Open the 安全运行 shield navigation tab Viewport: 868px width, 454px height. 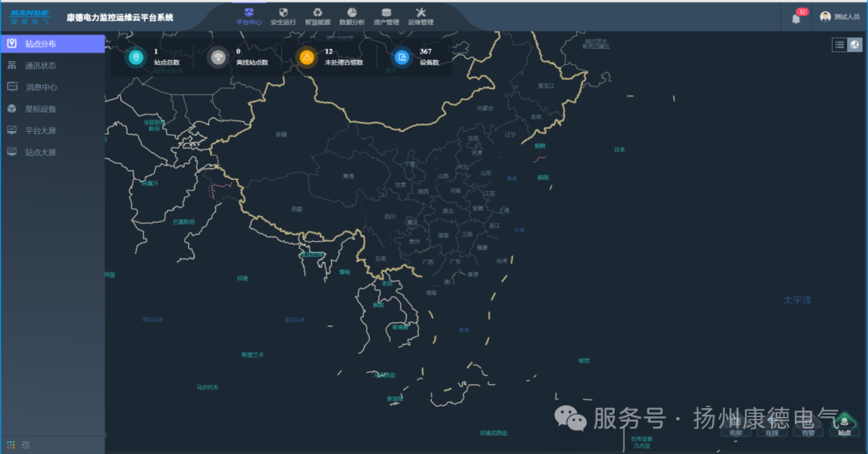point(283,17)
